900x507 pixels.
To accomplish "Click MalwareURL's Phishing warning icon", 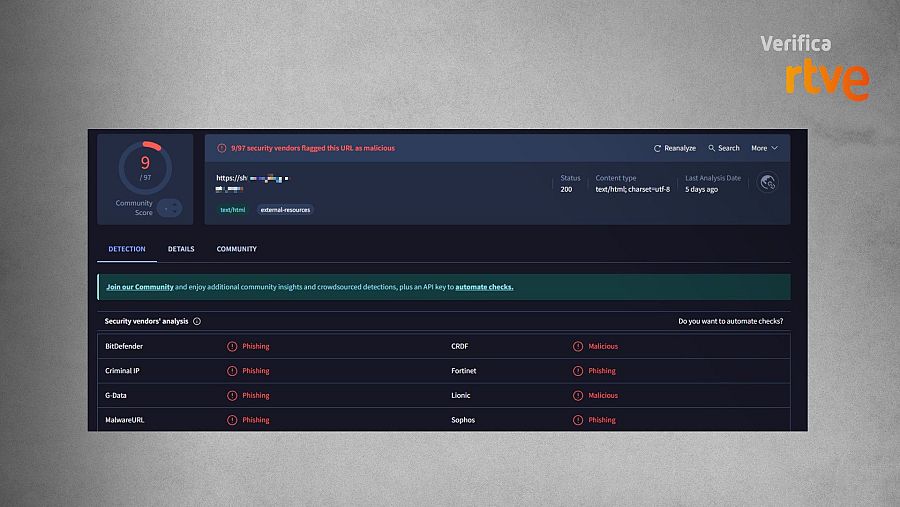I will click(x=232, y=420).
